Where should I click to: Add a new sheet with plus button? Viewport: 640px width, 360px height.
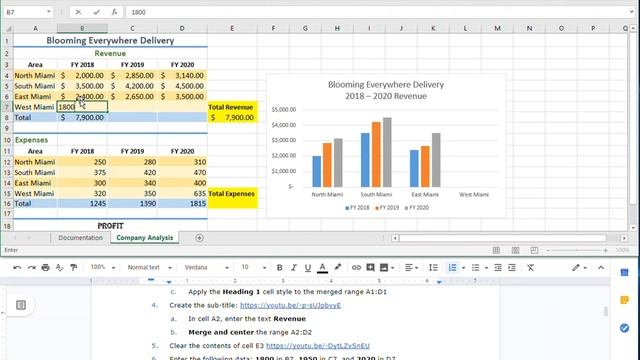[x=199, y=238]
